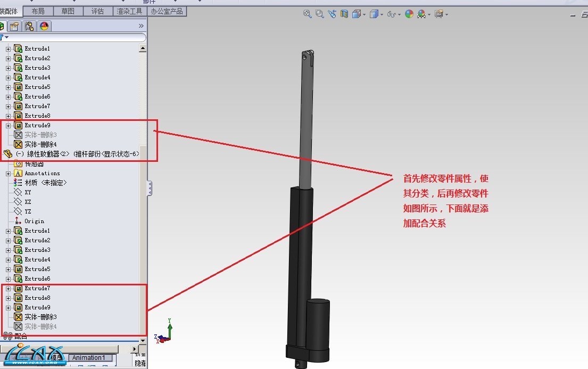Click the feature tree filter funnel icon
588x369 pixels.
(2, 37)
